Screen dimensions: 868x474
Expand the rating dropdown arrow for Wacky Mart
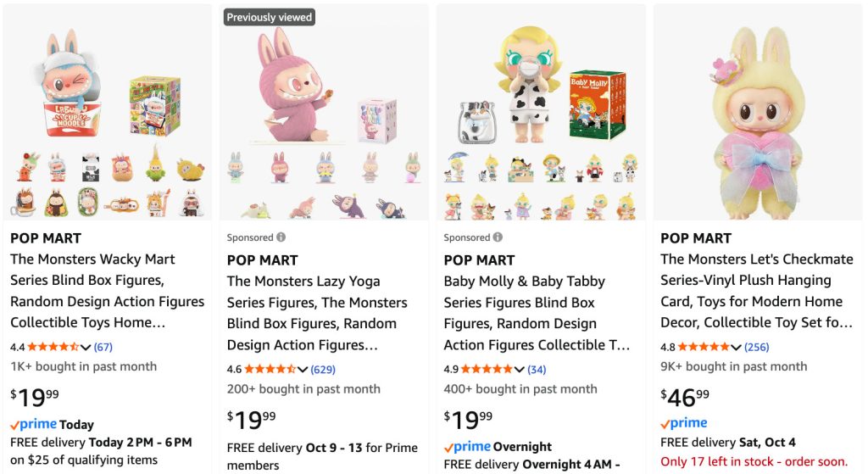pos(86,347)
